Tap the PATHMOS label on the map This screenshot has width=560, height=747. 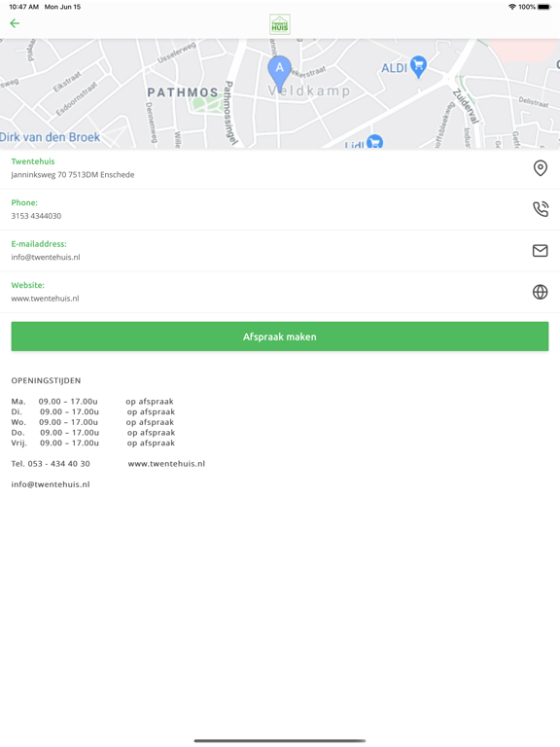[x=183, y=92]
